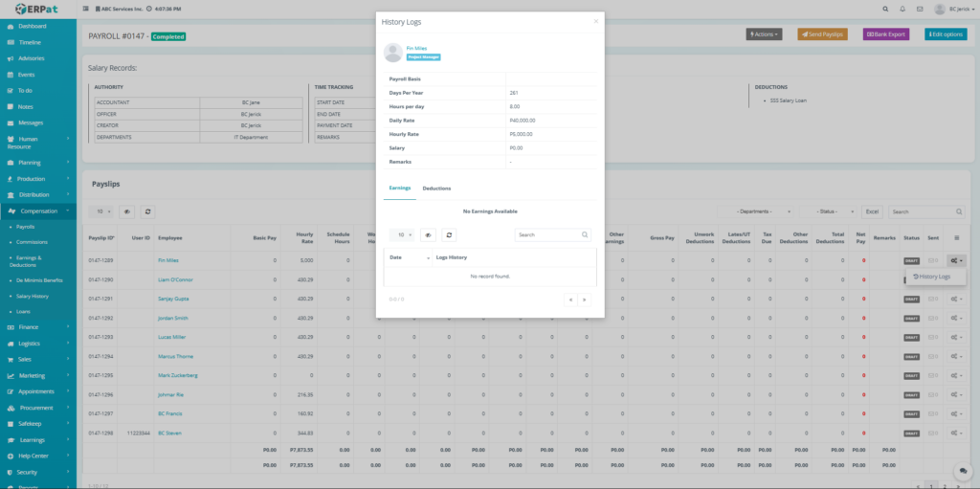Click the notifications bell icon
980x489 pixels.
pos(902,9)
